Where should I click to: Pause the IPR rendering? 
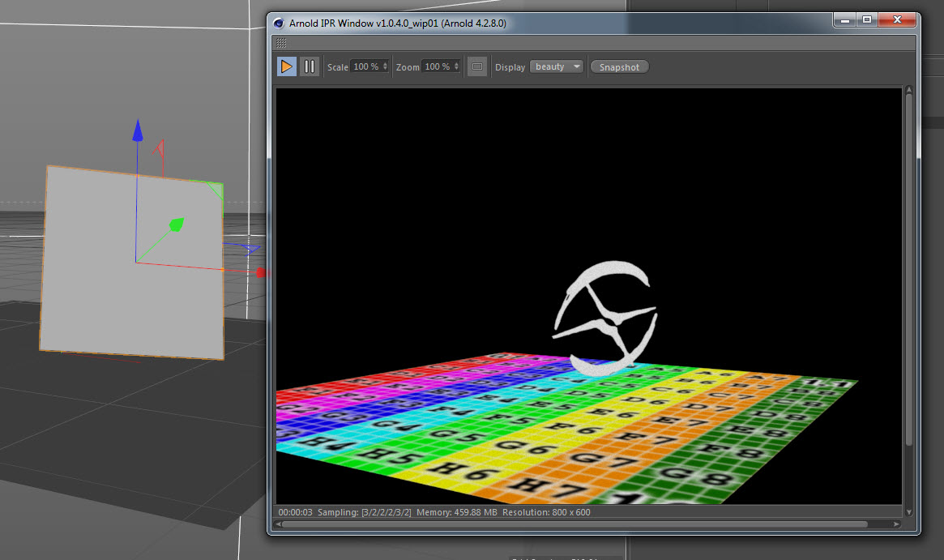pos(310,66)
